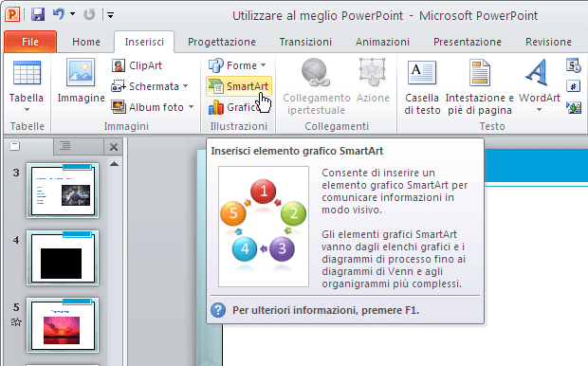Open the File tab
Viewport: 588px width, 366px height.
(x=30, y=42)
